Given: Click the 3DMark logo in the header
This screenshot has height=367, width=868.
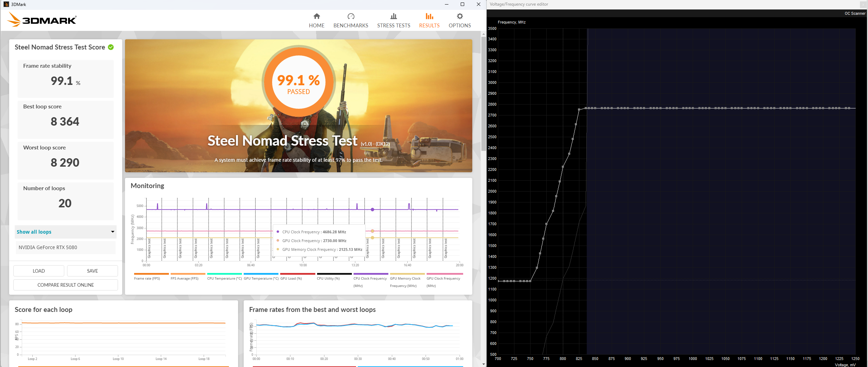Looking at the screenshot, I should coord(42,20).
